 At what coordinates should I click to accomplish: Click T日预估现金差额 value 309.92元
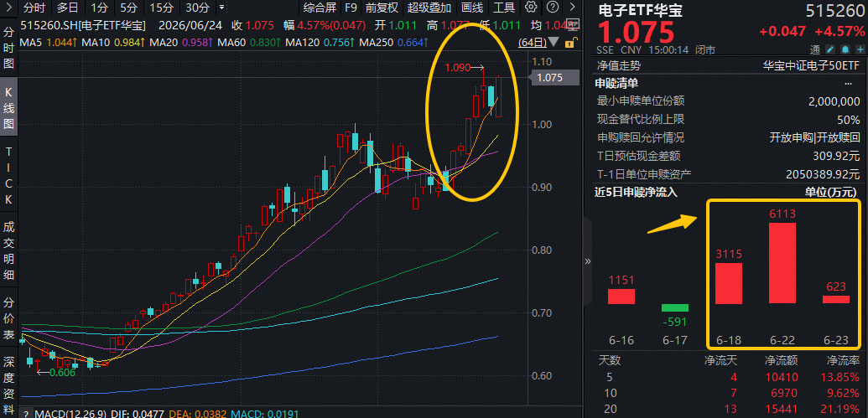pyautogui.click(x=836, y=156)
